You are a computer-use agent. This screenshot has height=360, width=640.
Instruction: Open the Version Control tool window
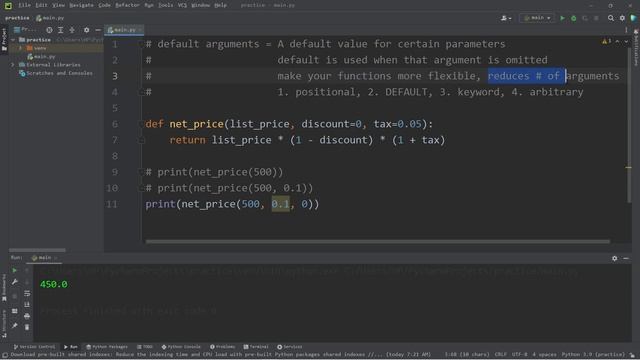pyautogui.click(x=34, y=347)
